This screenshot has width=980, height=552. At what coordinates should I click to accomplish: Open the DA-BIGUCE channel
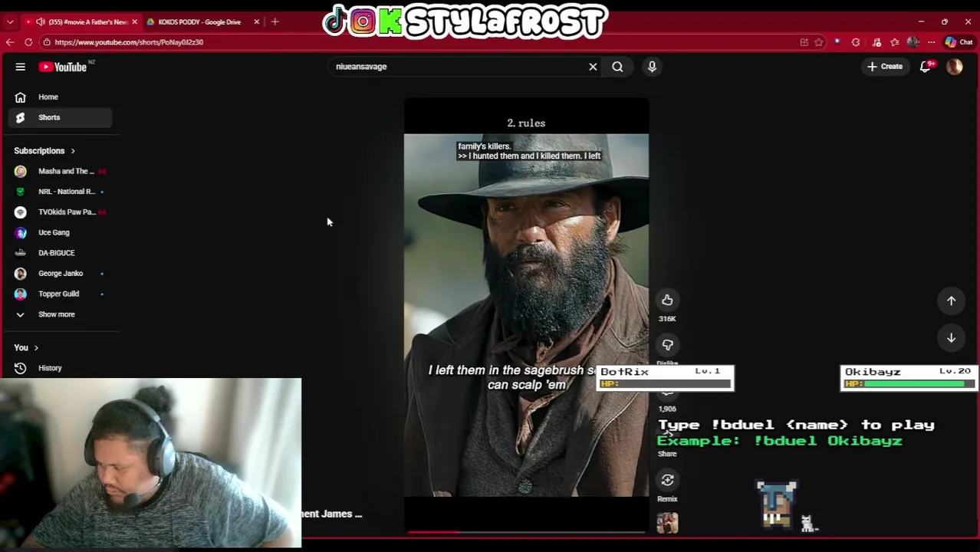pyautogui.click(x=61, y=253)
